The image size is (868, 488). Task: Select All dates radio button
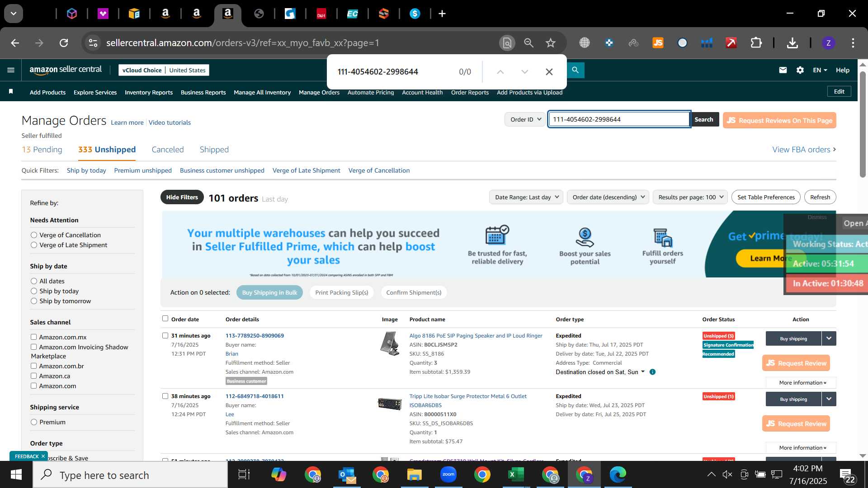(34, 281)
